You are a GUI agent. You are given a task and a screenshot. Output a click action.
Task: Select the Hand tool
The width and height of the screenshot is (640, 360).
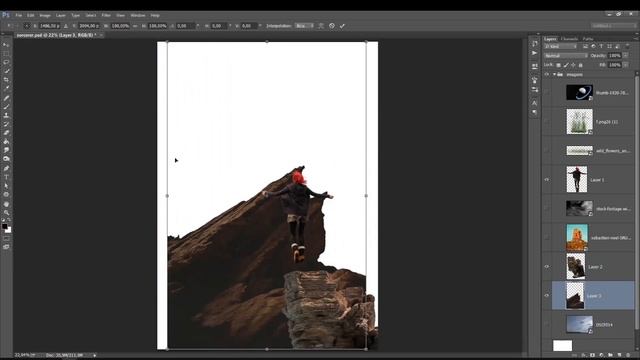click(6, 204)
